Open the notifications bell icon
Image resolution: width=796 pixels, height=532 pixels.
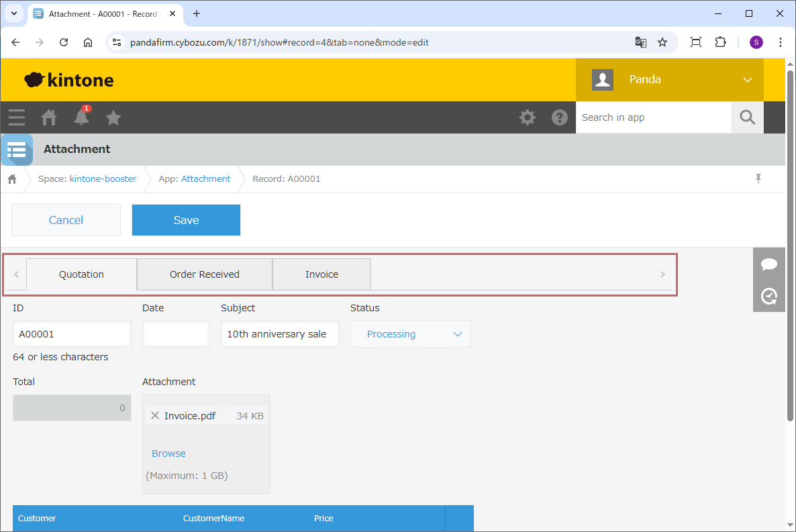pos(81,118)
